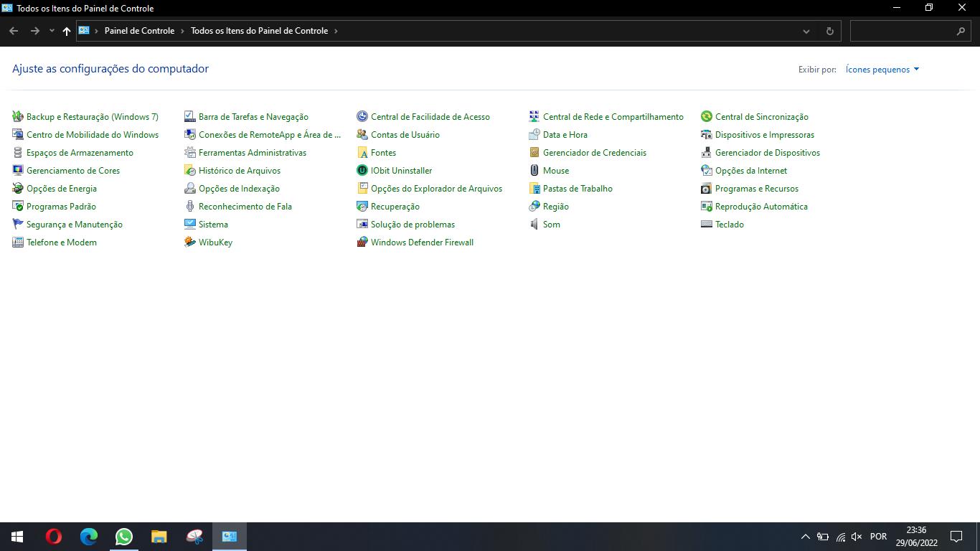Viewport: 980px width, 551px height.
Task: Click the WibuKey icon
Action: [190, 242]
